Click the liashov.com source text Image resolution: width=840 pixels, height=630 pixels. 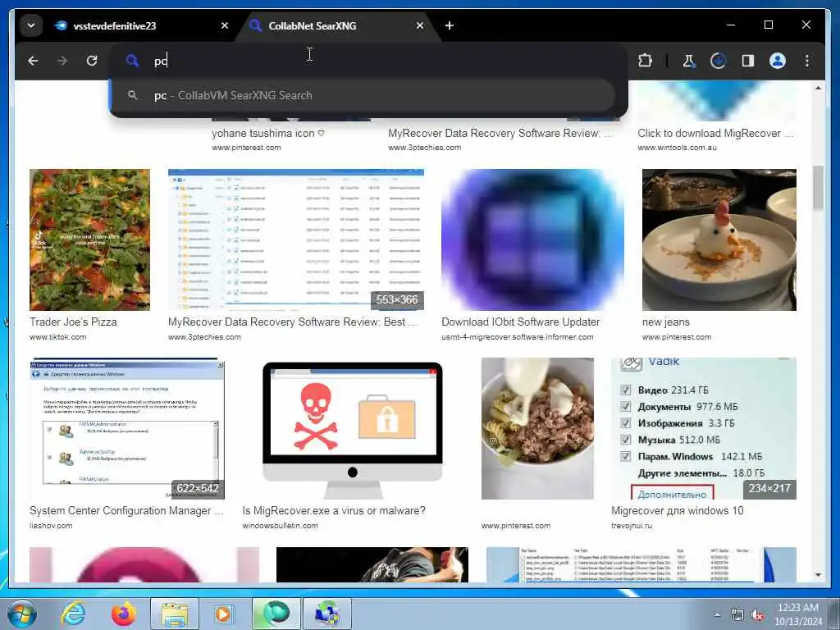pos(51,526)
